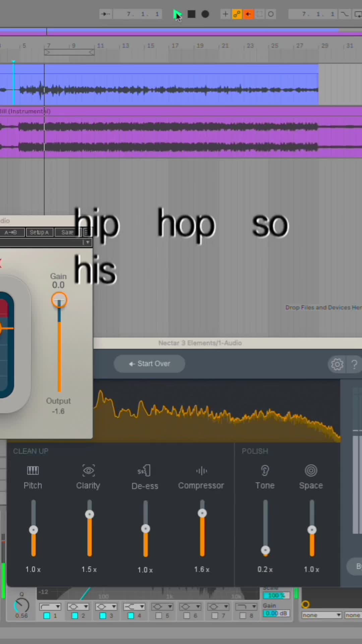This screenshot has height=644, width=362.
Task: Click the left arrangement position field 7.1.1
Action: 137,14
